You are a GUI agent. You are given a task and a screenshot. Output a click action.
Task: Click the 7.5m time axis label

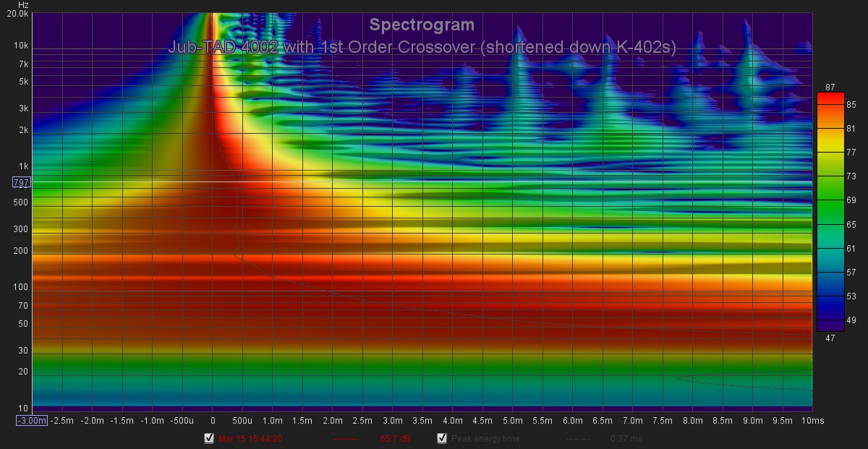click(x=663, y=420)
